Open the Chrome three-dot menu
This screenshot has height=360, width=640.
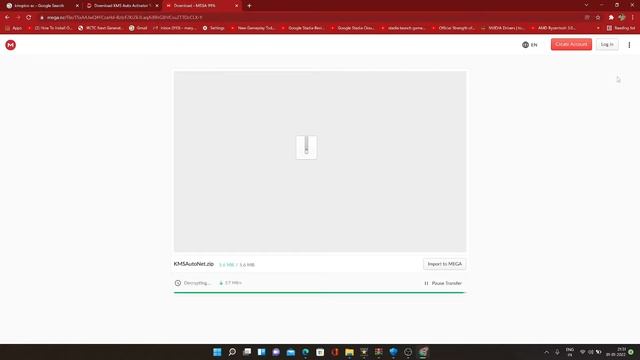click(633, 18)
